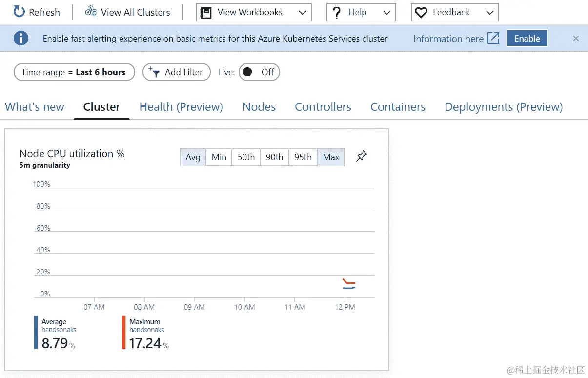The height and width of the screenshot is (378, 588).
Task: Click the workbook icon in View Workbooks
Action: tap(206, 13)
